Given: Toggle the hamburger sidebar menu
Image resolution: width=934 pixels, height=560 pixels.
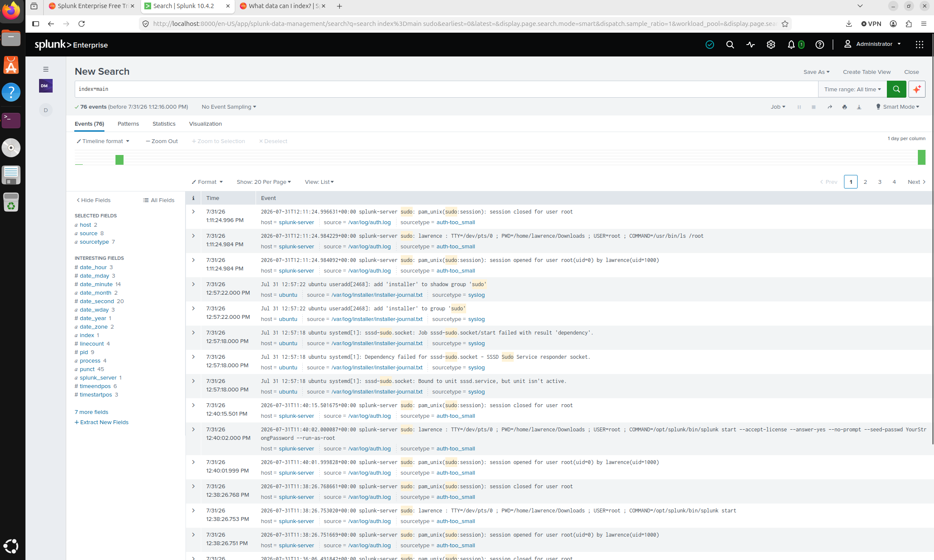Looking at the screenshot, I should (46, 69).
